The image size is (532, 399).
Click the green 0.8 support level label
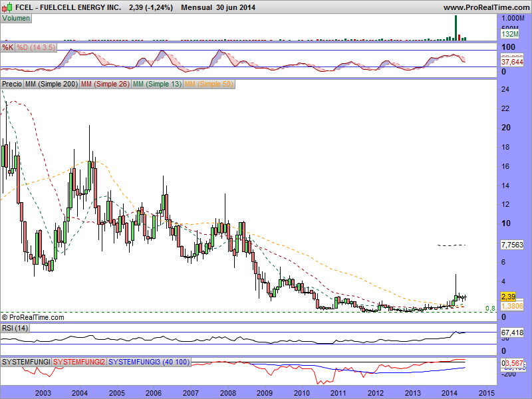pos(490,309)
